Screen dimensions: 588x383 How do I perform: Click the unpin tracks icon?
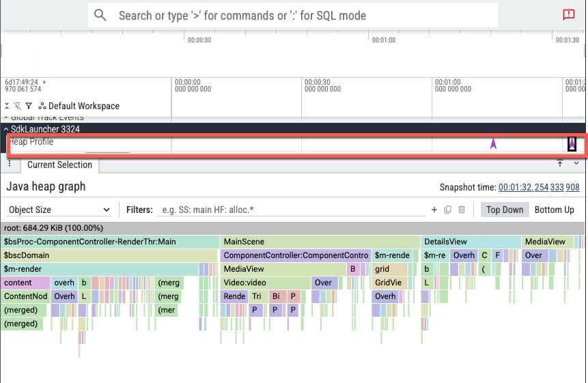point(18,106)
